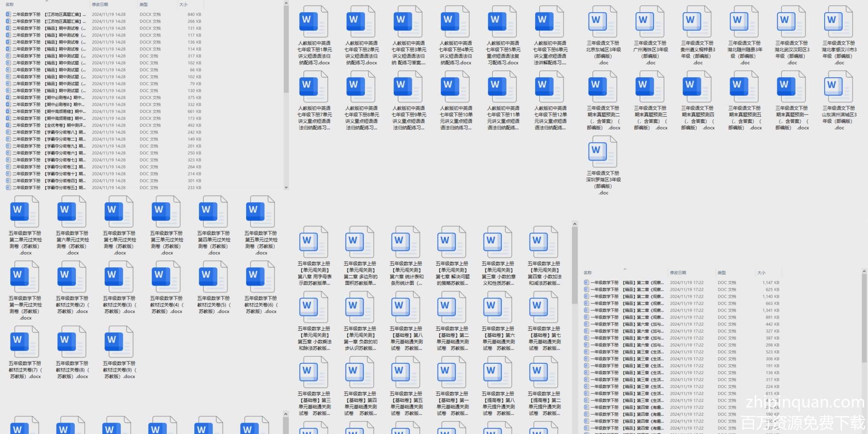Sort 一年级数学 list by 修改日期 column header
This screenshot has width=868, height=434.
point(678,273)
